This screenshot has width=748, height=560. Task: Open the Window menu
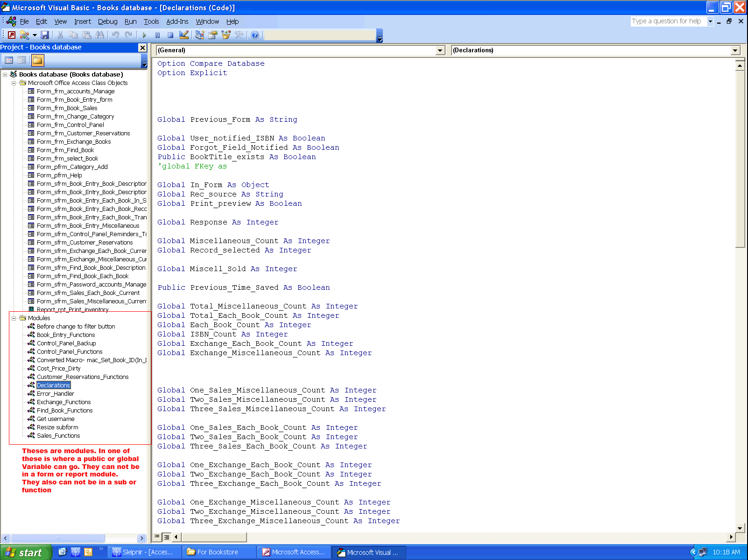coord(207,21)
